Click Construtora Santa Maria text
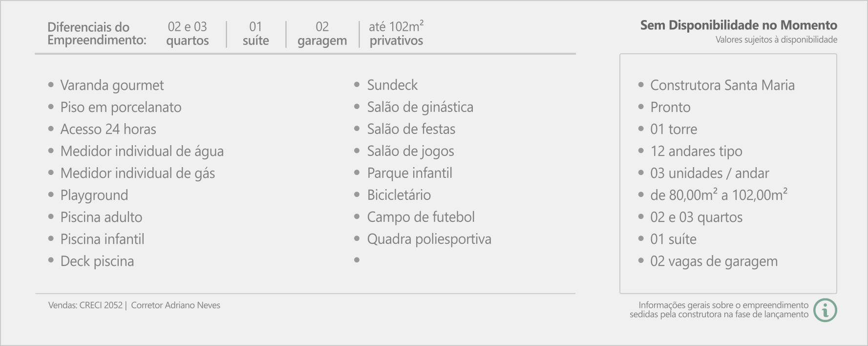Viewport: 868px width, 346px height. (x=722, y=85)
